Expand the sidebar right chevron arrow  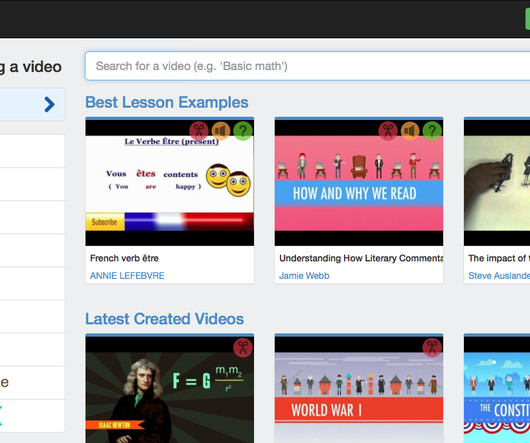pyautogui.click(x=49, y=104)
